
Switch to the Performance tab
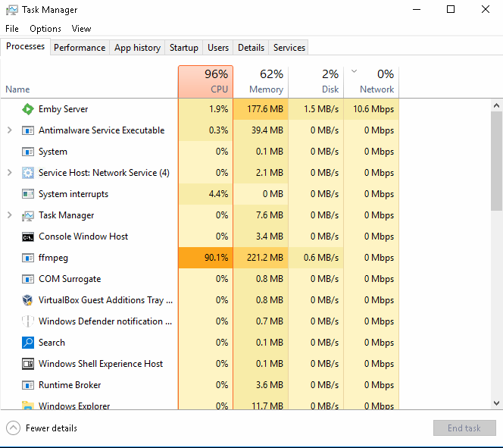pyautogui.click(x=80, y=48)
